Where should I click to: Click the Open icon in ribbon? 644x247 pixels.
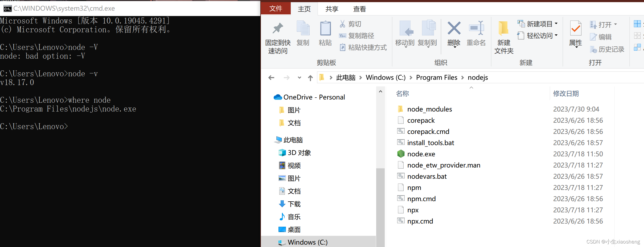pos(593,25)
